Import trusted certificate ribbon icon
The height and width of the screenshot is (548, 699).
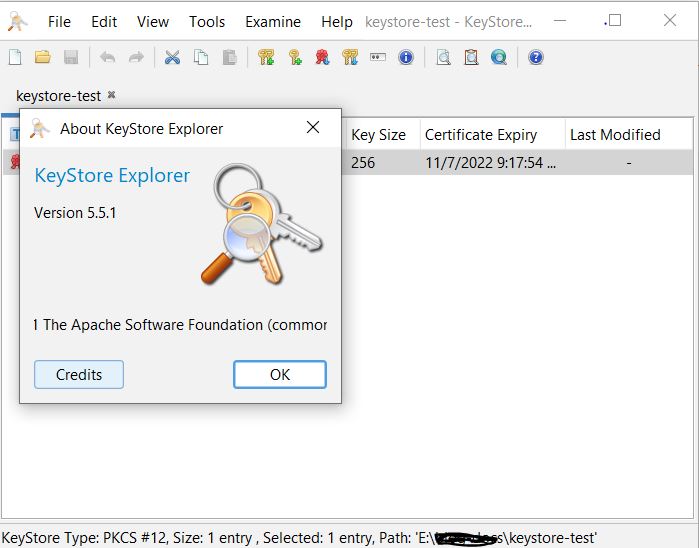point(322,58)
